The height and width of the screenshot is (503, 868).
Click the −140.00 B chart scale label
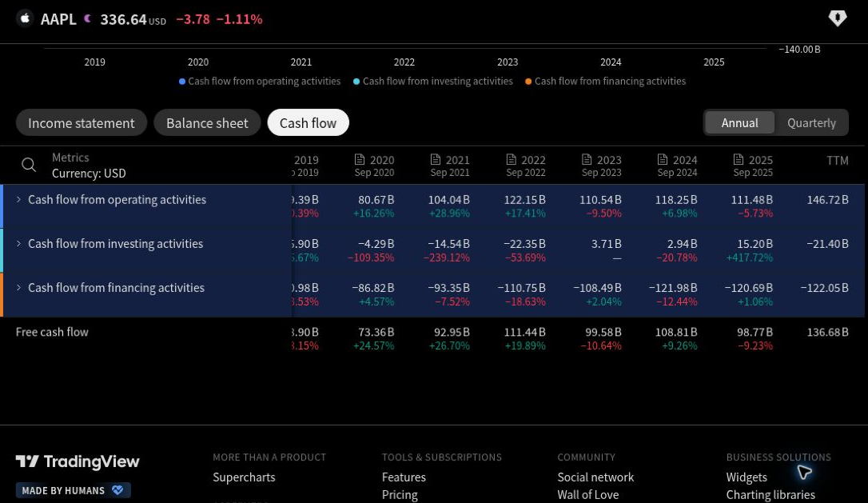coord(799,50)
